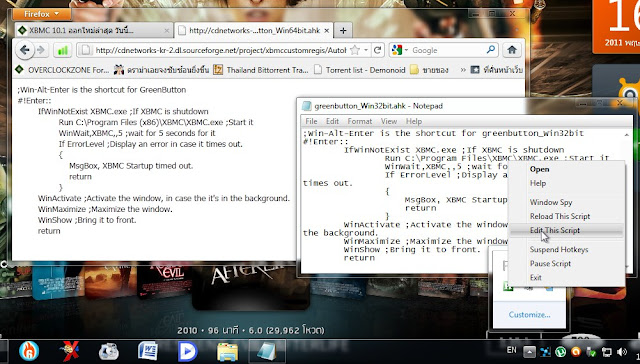Click safely remove hardware tray icon
The image size is (640, 364).
click(x=591, y=352)
